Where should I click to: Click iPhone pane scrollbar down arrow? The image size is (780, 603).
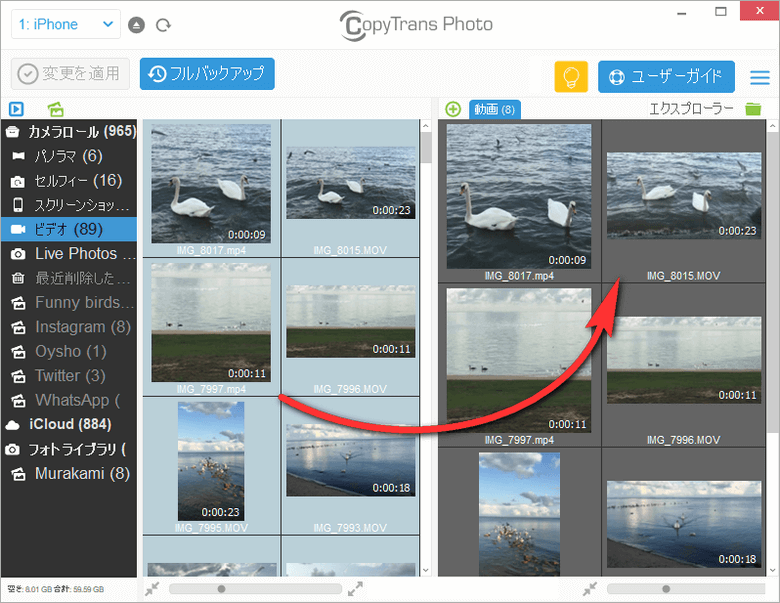click(x=426, y=571)
